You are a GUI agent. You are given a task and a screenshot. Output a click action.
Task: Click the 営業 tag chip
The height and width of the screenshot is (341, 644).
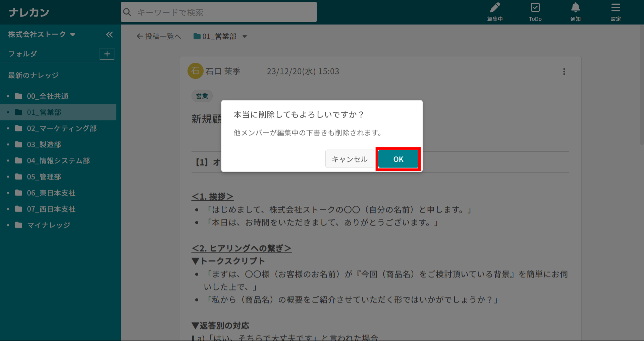tap(202, 96)
